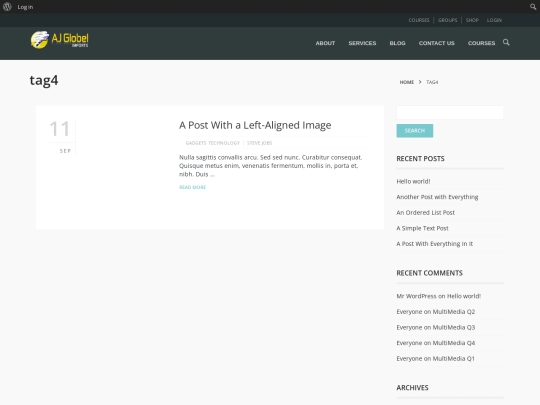Open the Contact Us menu item
The image size is (540, 405).
[436, 43]
